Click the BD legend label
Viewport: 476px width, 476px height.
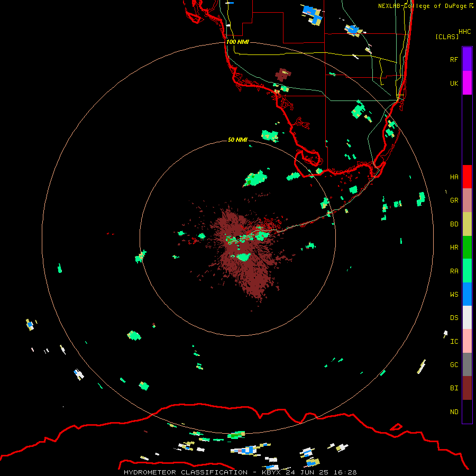454,224
